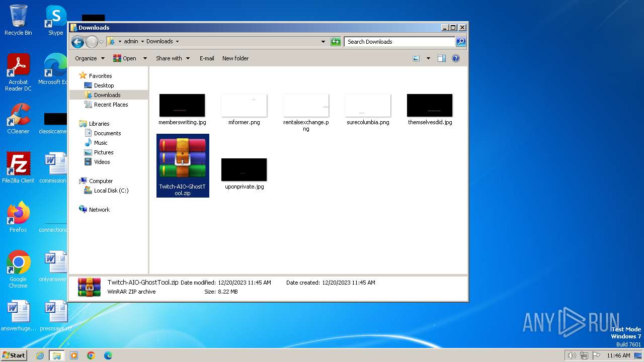The width and height of the screenshot is (644, 362).
Task: Select mformer.png file
Action: 244,109
